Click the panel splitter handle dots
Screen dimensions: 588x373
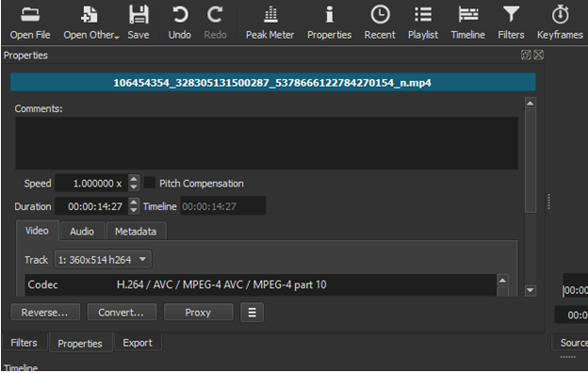pyautogui.click(x=548, y=202)
